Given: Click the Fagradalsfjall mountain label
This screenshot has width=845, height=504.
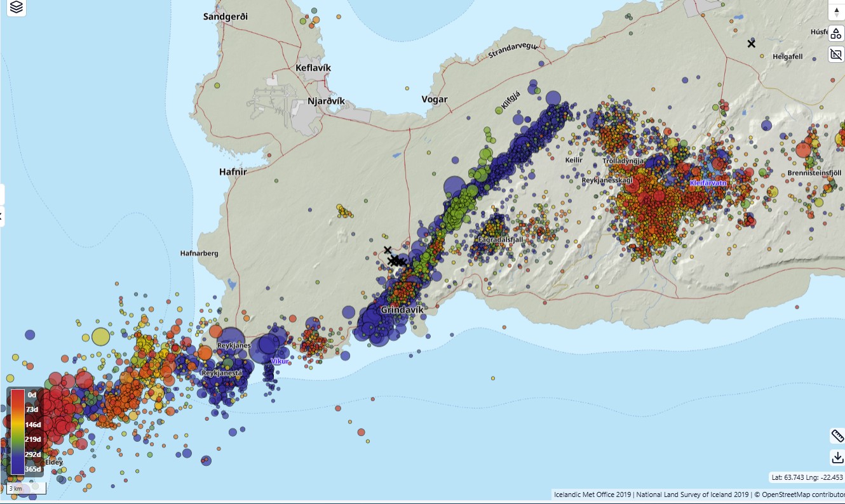Looking at the screenshot, I should [499, 240].
